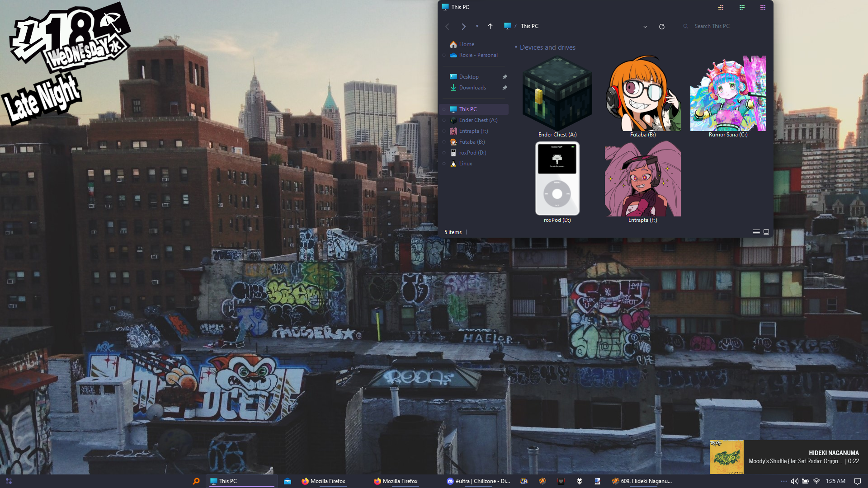Viewport: 868px width, 488px height.
Task: Open Wi-Fi network tray icon
Action: (x=816, y=481)
